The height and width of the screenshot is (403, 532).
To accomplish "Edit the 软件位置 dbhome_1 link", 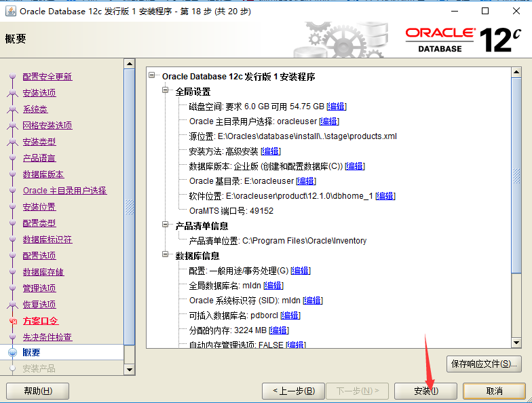I will pos(385,196).
